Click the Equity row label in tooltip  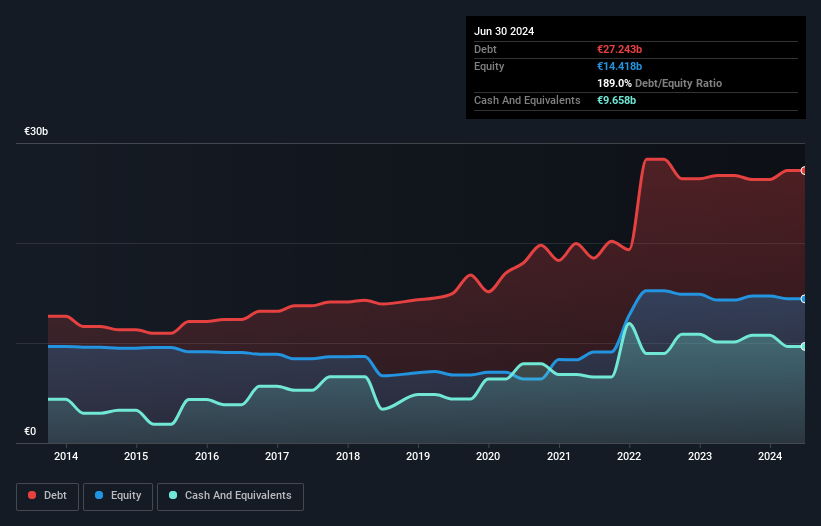(489, 66)
